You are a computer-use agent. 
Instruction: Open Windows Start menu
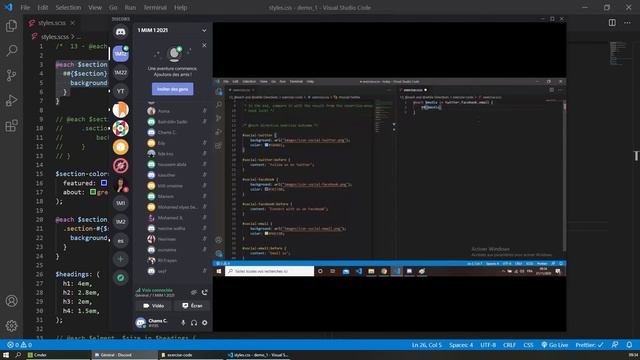point(6,356)
